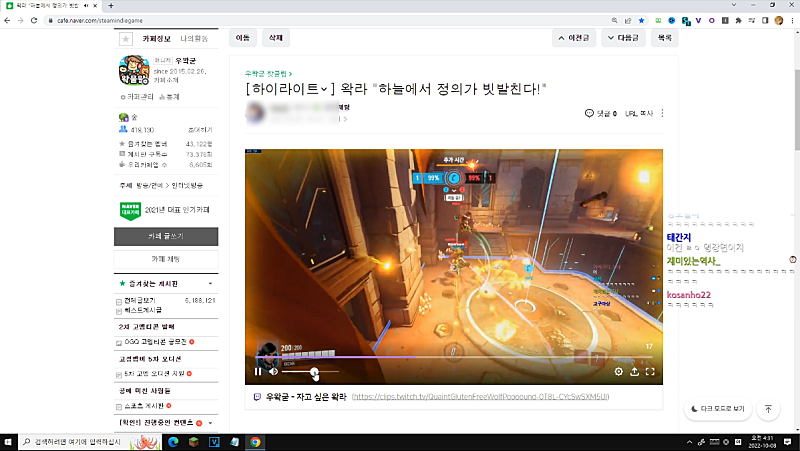Reload the page in the browser

(34, 20)
